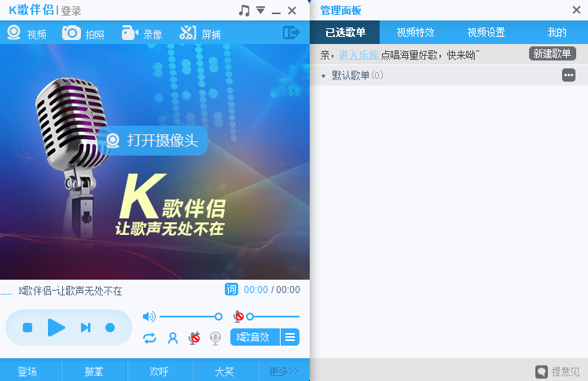Screen dimensions: 588x381
Task: Click 打开摄像头 to open the camera
Action: point(153,141)
